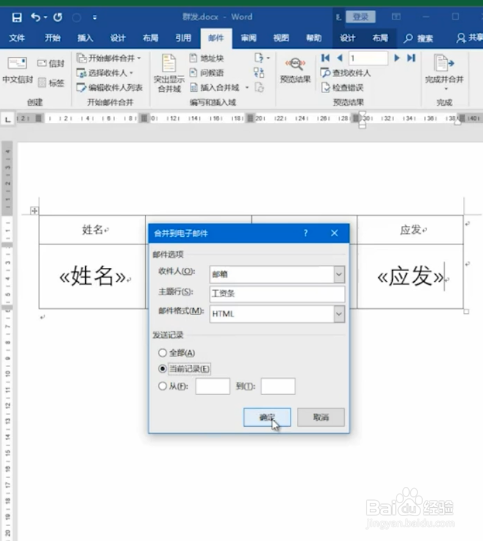Screen dimensions: 483x541
Task: Click the 姓名 header cell
Action: point(92,229)
